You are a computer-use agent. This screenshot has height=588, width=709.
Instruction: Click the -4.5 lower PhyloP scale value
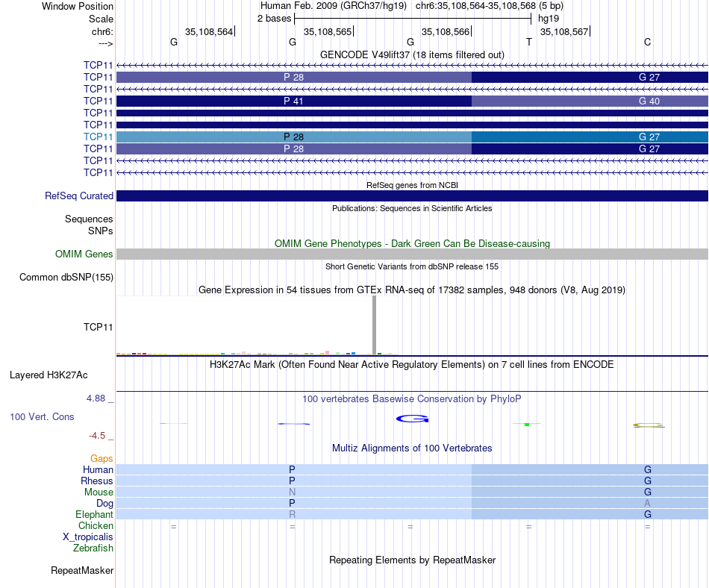(x=97, y=436)
